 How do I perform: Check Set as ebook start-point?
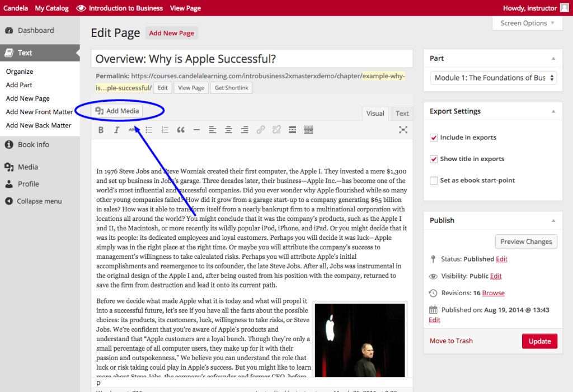pyautogui.click(x=434, y=181)
